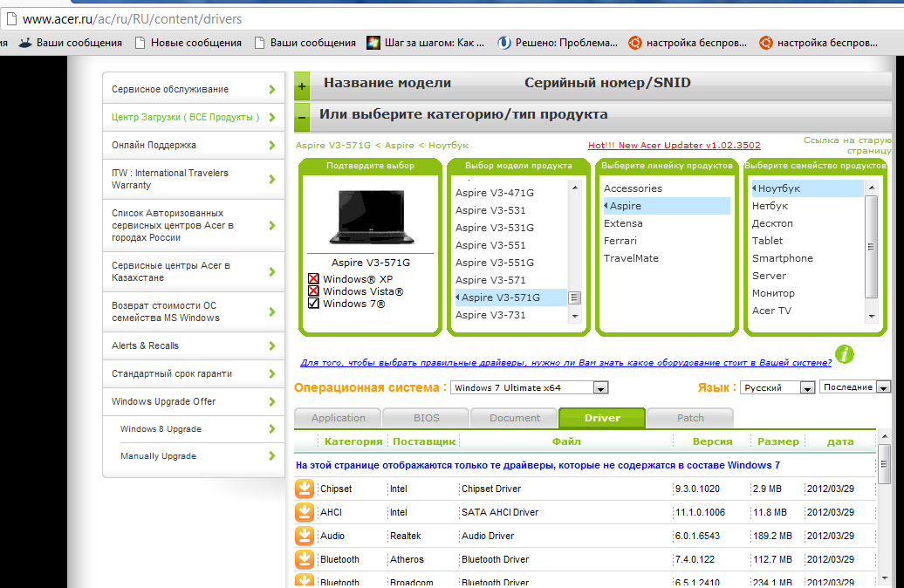Switch to the Document tab
The image size is (904, 588).
[x=514, y=418]
